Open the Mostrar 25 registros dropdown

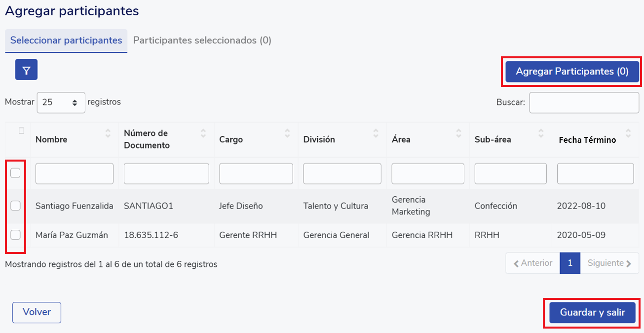click(61, 103)
